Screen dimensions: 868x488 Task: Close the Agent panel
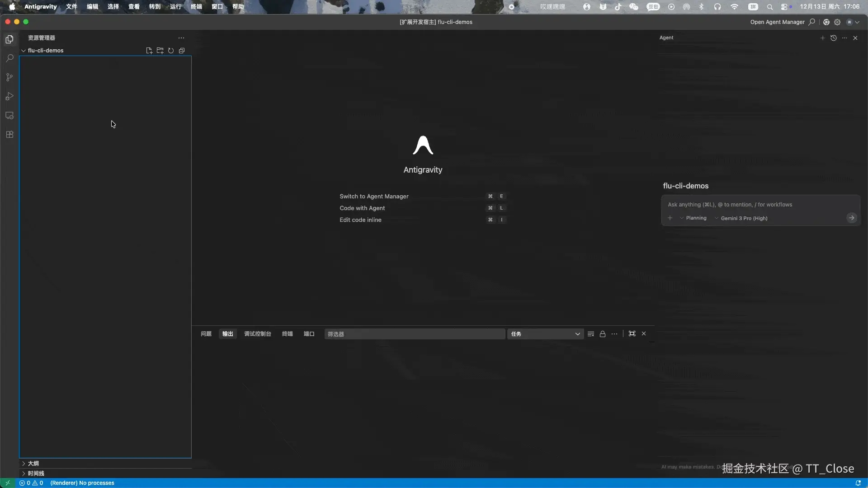(x=855, y=38)
